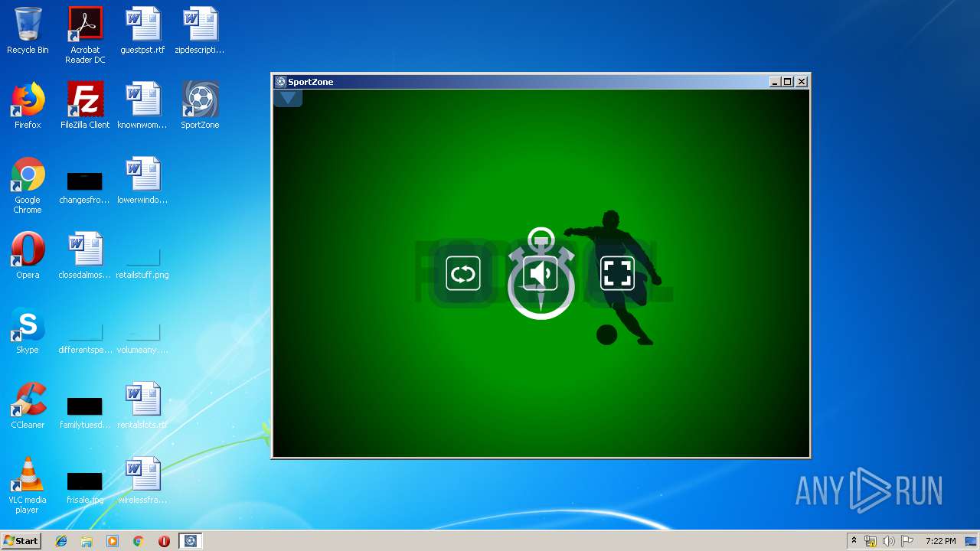980x551 pixels.
Task: Open the Action Center flag icon
Action: click(x=907, y=541)
